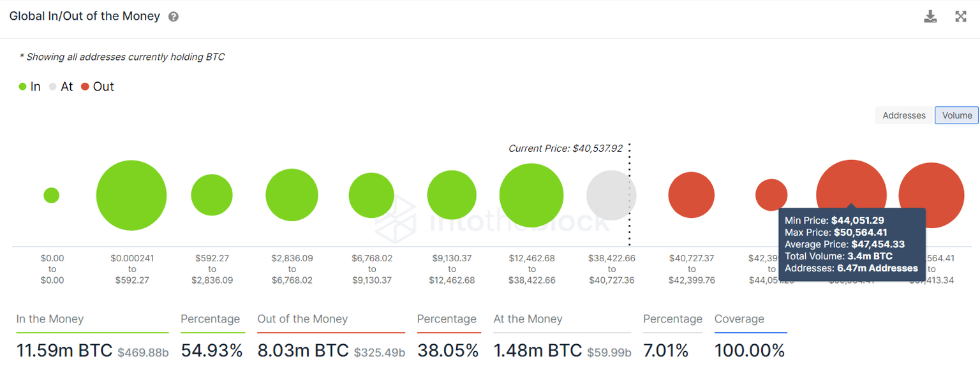980x376 pixels.
Task: Click the red bubble above $40,727.37
Action: pyautogui.click(x=691, y=195)
